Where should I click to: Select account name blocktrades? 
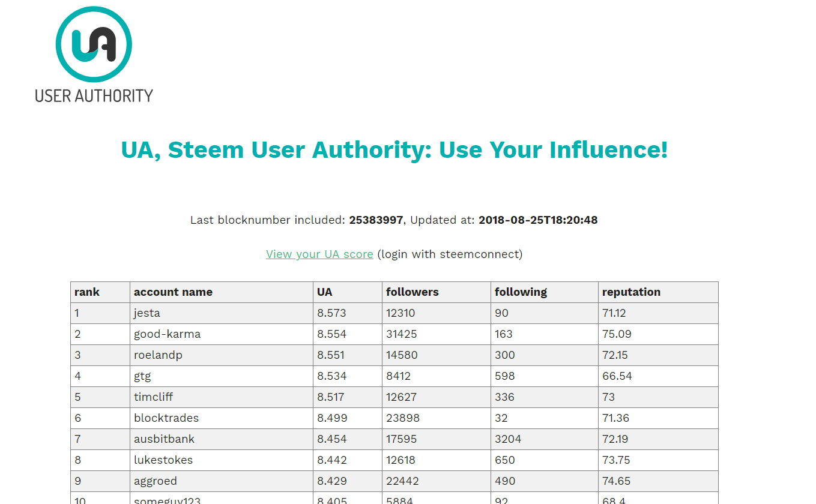tap(166, 418)
